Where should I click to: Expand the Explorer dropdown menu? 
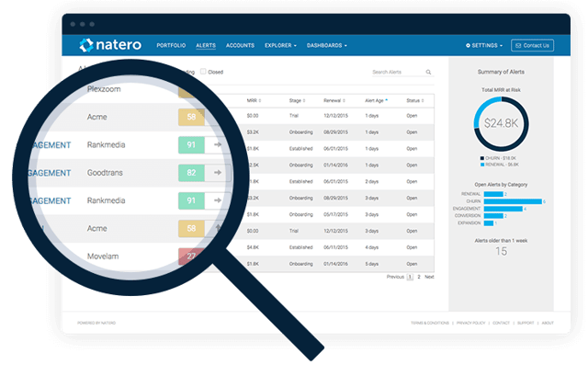tap(280, 45)
